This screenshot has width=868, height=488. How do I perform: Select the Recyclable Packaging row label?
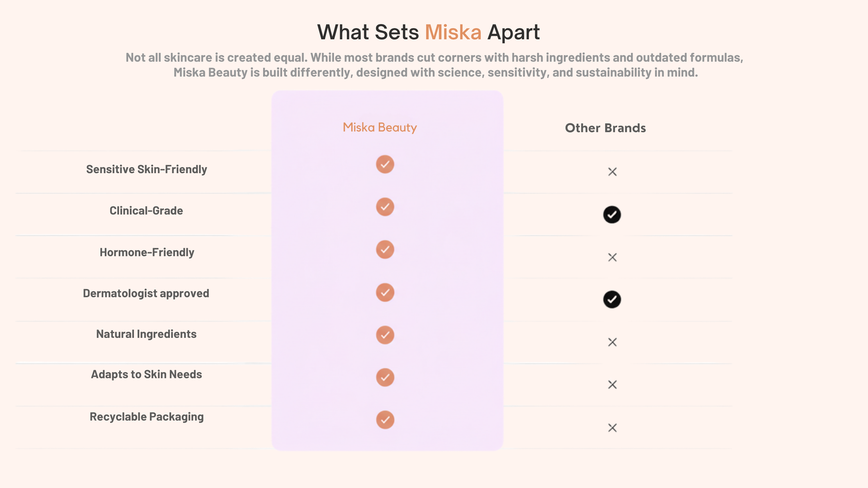[146, 416]
